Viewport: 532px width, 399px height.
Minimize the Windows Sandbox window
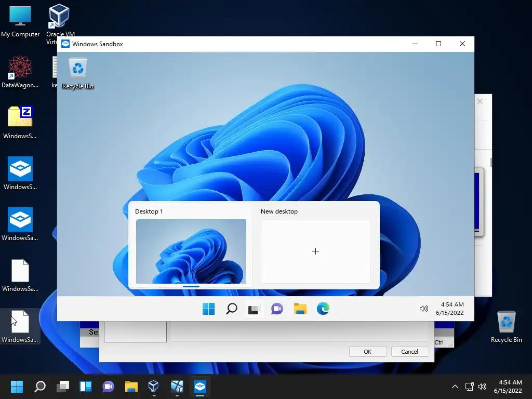click(415, 44)
